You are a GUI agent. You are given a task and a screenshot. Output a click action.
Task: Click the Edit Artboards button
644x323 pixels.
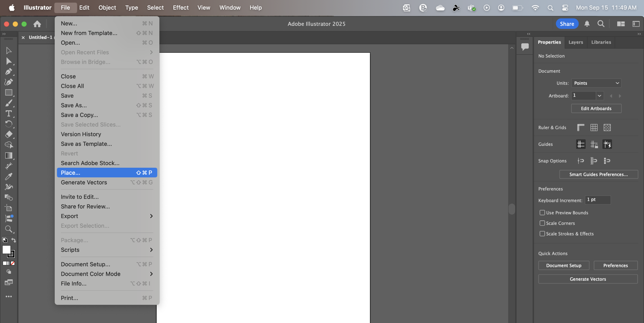point(596,109)
